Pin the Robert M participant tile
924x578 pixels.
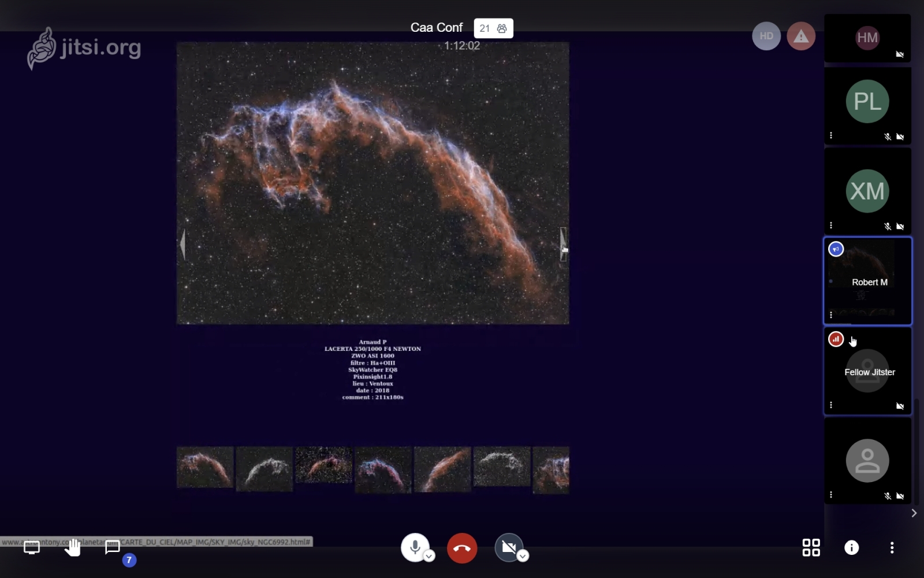(867, 281)
